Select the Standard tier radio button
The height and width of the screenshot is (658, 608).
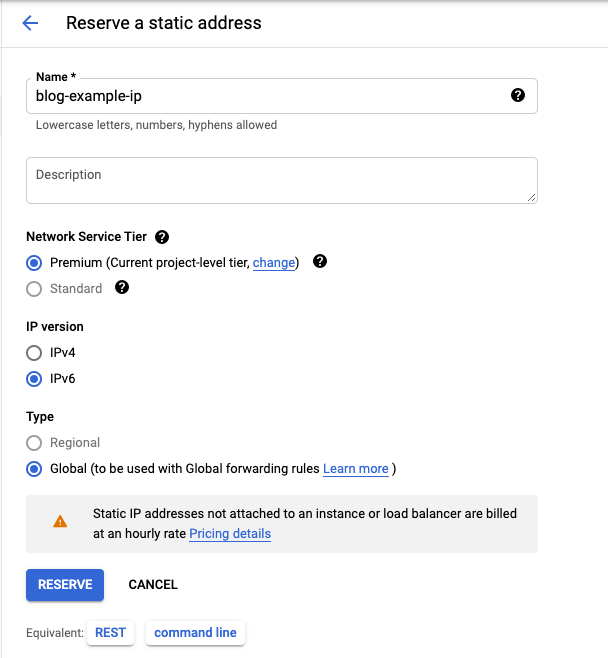point(34,289)
